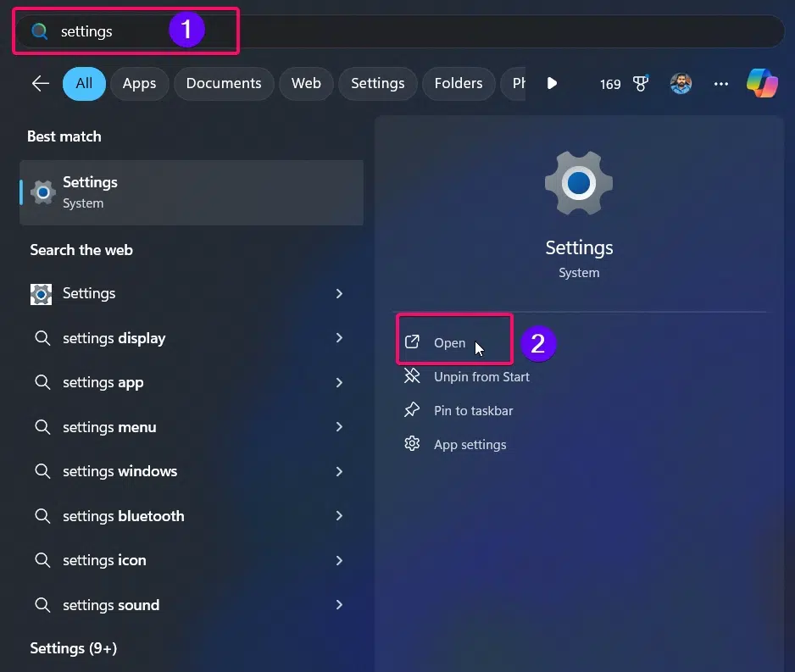Switch to the Folders filter tab
Image resolution: width=795 pixels, height=672 pixels.
[459, 84]
